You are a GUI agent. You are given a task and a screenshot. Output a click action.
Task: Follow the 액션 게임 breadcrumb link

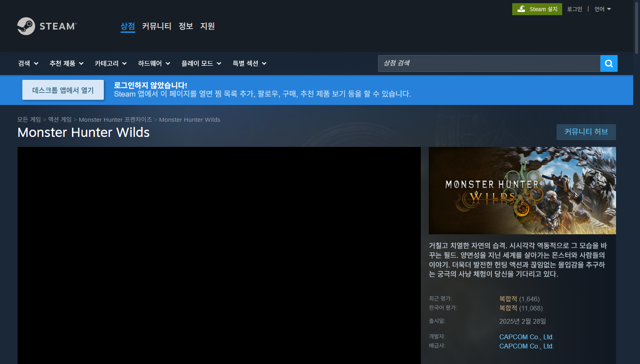[x=60, y=120]
